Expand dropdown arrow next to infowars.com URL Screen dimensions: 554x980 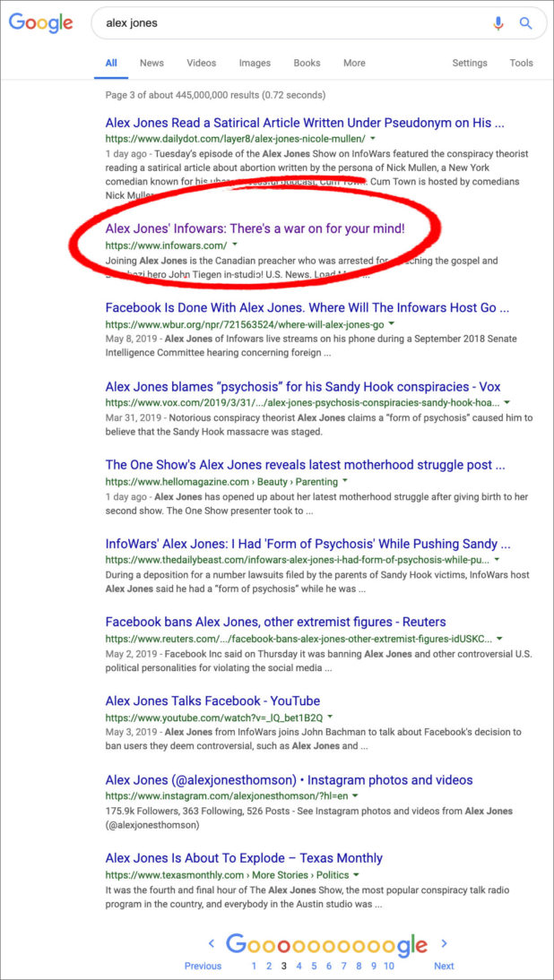(235, 245)
